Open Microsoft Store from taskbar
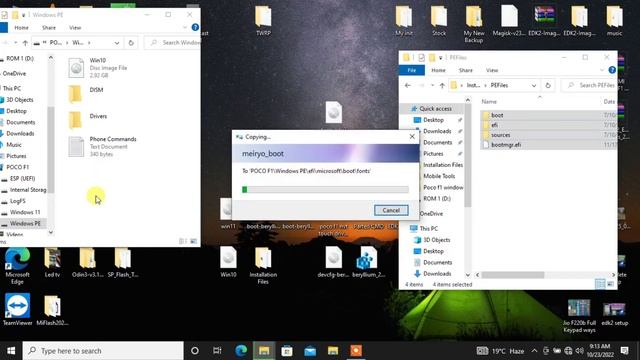Screen dimensions: 640x360 (287, 351)
